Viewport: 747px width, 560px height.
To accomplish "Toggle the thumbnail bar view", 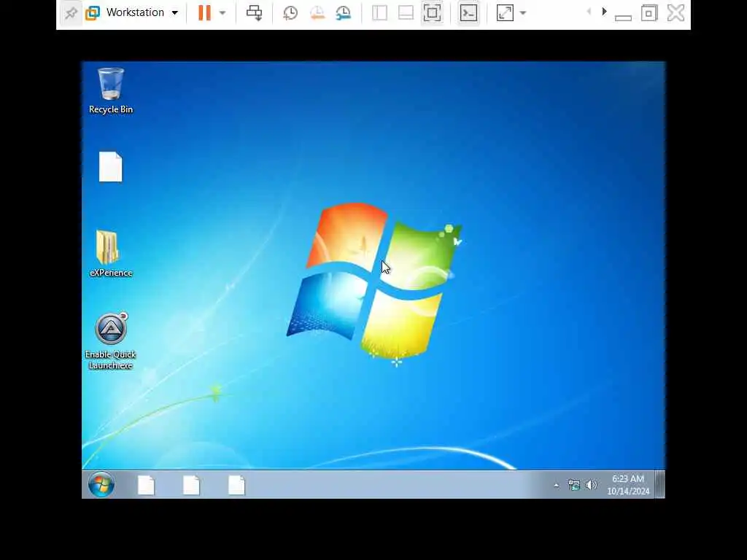I will (406, 13).
